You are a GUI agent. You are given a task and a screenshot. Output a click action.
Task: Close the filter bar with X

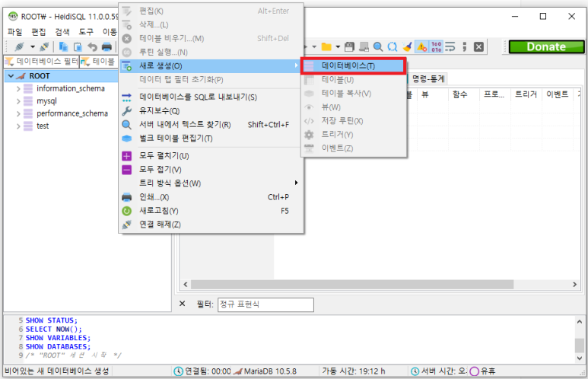tap(183, 304)
